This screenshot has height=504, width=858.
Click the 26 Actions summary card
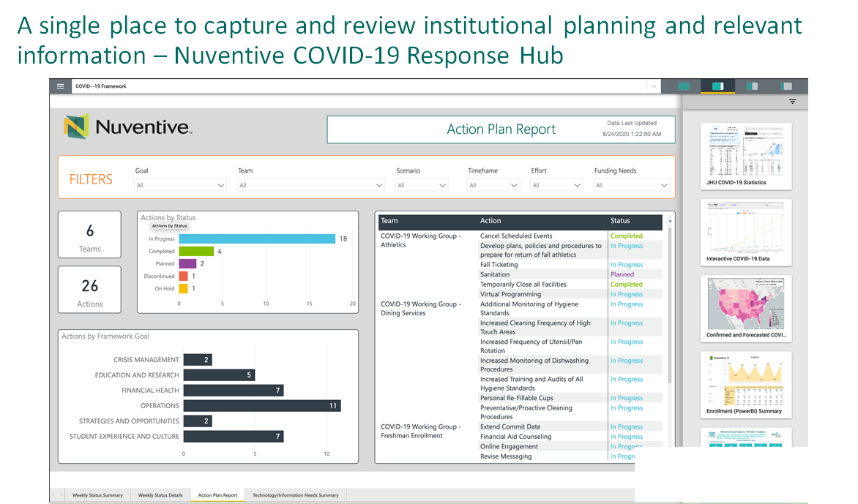[90, 290]
